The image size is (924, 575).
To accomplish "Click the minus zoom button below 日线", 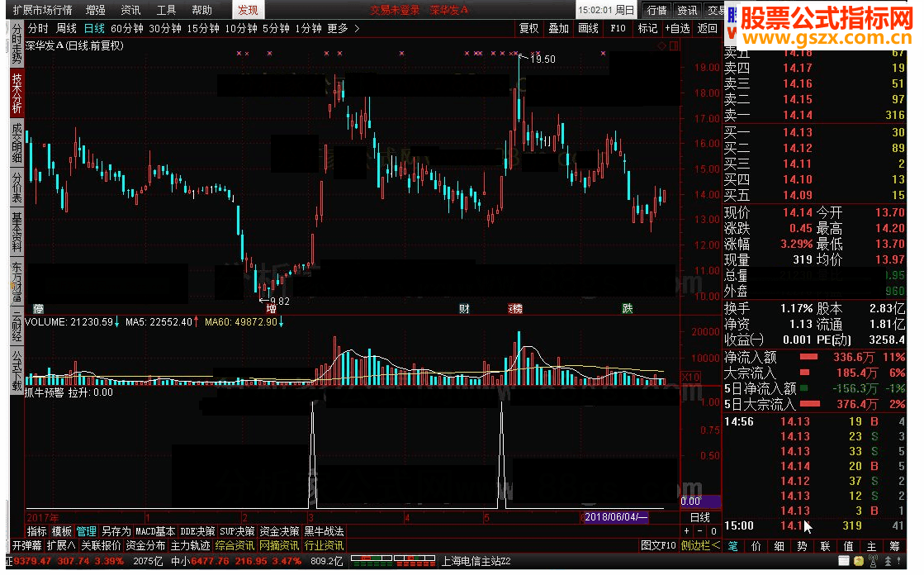I will click(x=699, y=531).
